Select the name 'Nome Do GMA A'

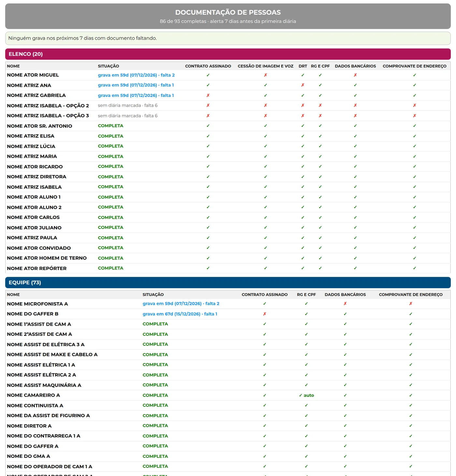point(29,456)
